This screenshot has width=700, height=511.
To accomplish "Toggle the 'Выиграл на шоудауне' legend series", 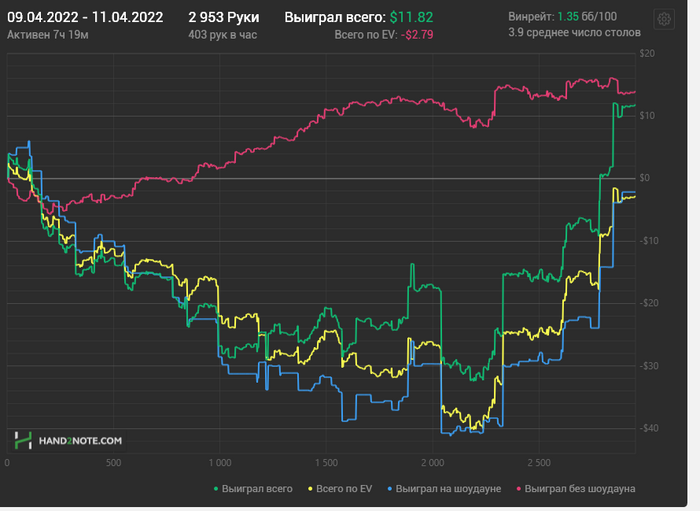I will pos(444,489).
